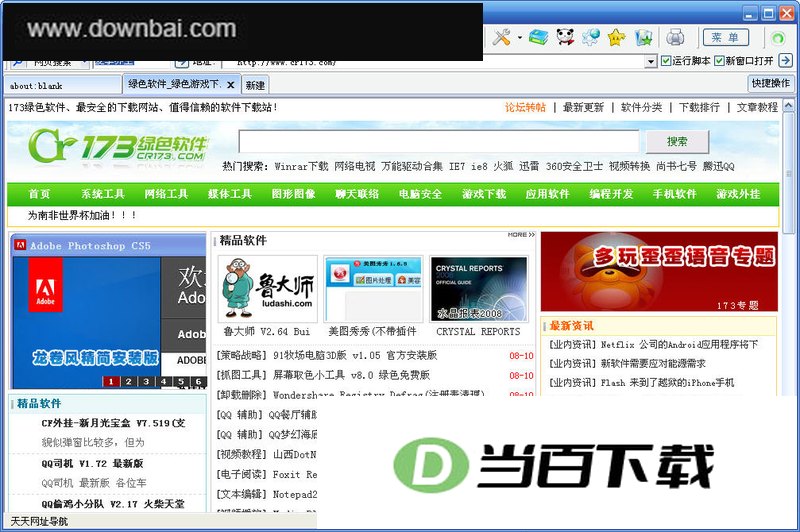Open the 应用软件 navigation item

(x=547, y=194)
